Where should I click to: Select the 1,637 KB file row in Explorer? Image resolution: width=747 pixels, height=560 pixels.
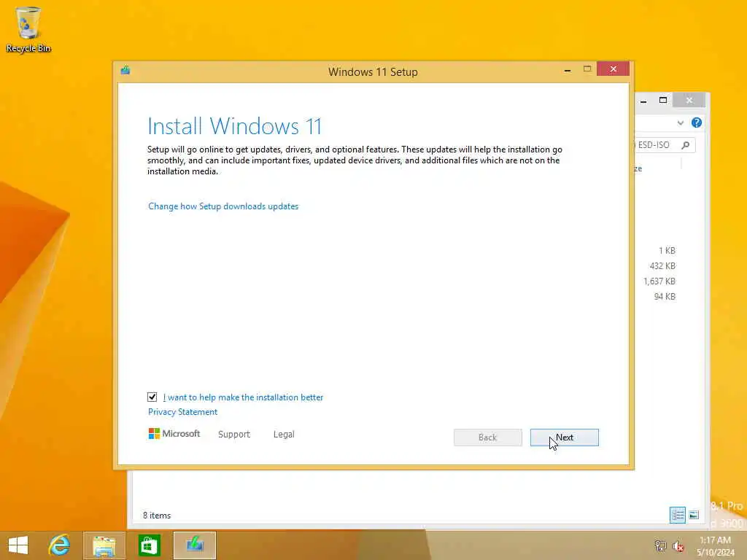(x=659, y=281)
